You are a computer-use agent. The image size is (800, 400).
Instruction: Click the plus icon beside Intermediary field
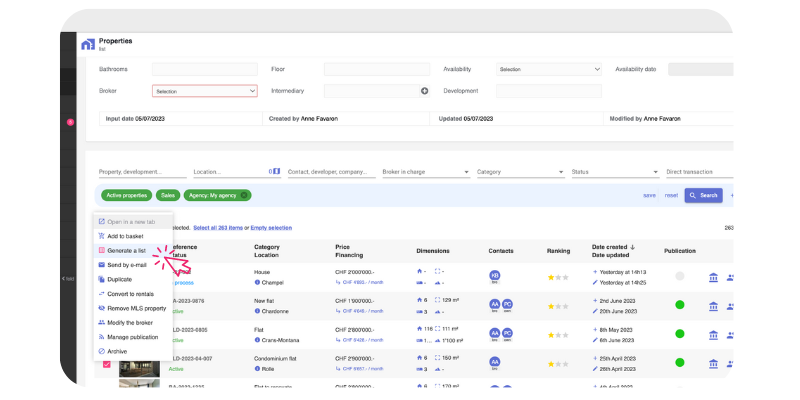click(x=424, y=91)
